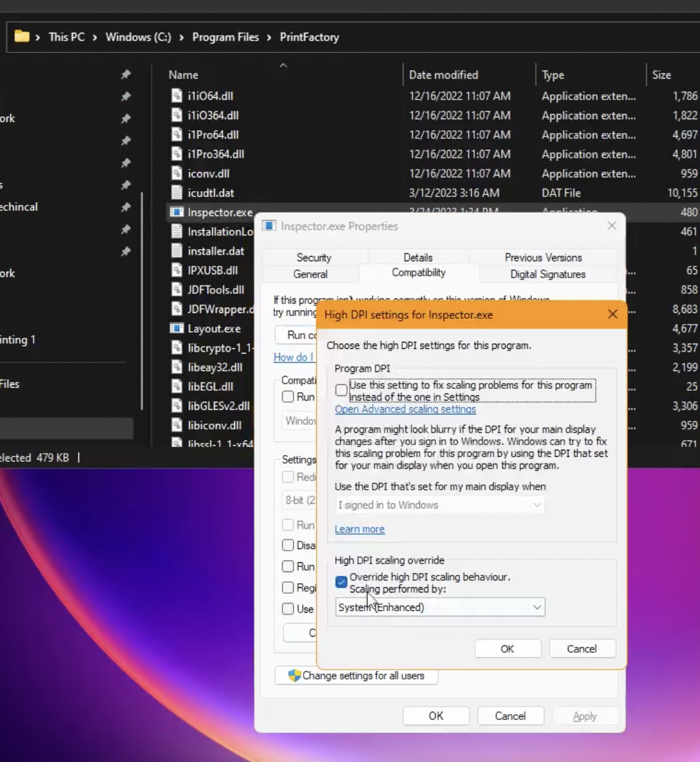Expand the chevron after This PC

(95, 37)
